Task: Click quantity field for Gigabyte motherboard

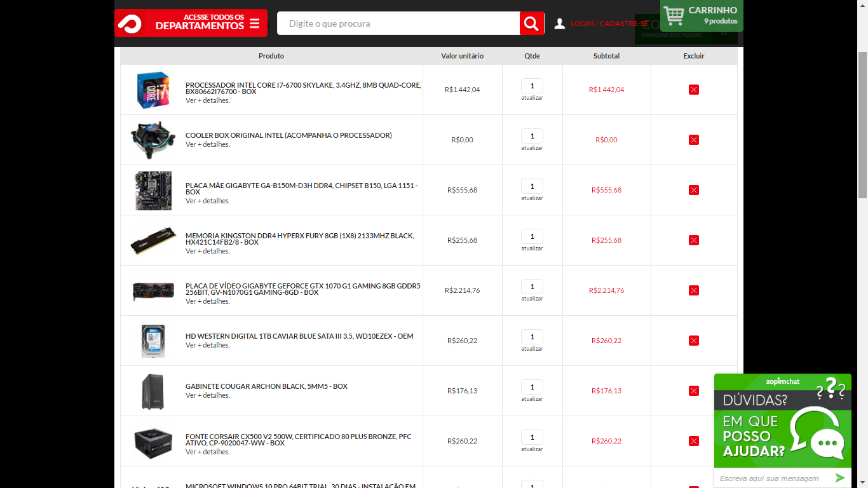Action: coord(532,186)
